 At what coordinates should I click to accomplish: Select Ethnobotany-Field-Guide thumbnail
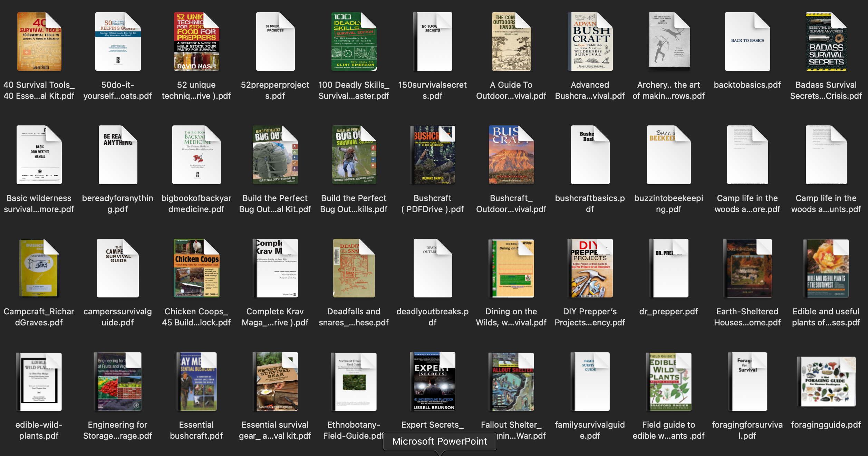point(354,381)
